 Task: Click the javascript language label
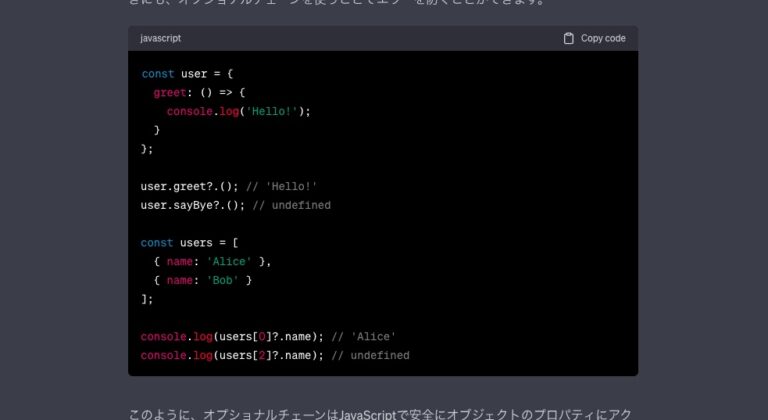pyautogui.click(x=160, y=38)
